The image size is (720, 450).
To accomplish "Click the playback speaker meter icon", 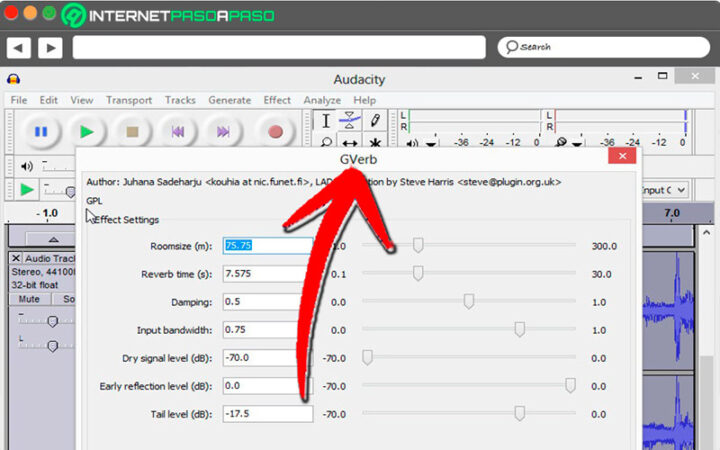I will [412, 143].
